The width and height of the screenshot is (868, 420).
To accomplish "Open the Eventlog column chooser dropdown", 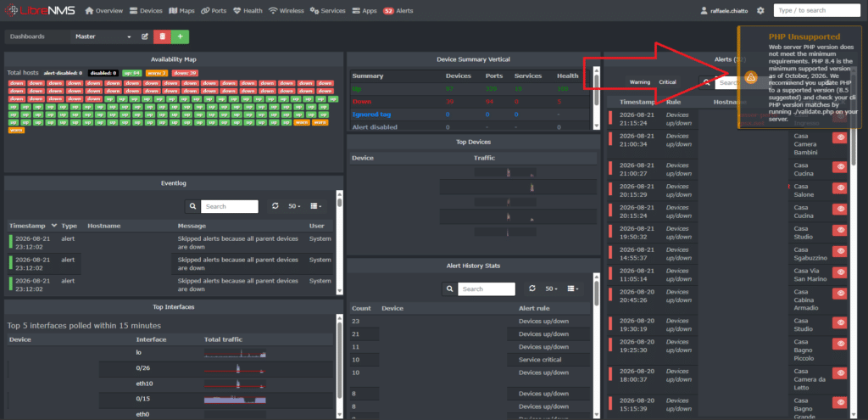I will tap(315, 206).
